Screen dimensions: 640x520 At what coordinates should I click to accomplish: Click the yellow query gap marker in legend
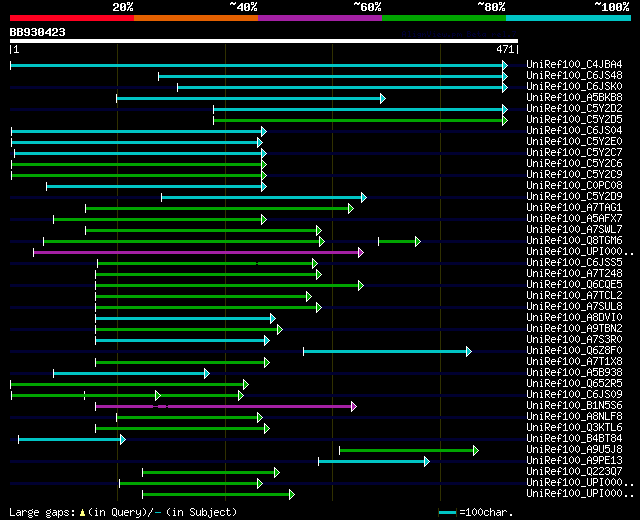pyautogui.click(x=82, y=513)
